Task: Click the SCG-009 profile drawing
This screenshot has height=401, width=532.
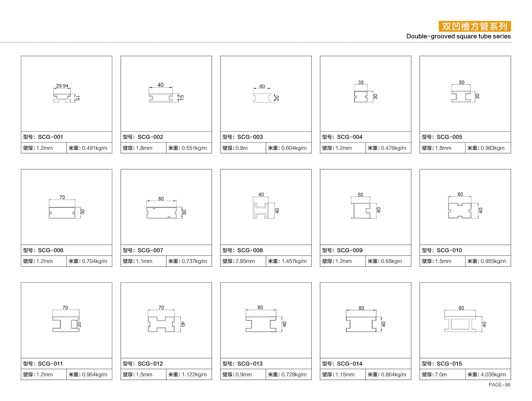Action: 360,211
